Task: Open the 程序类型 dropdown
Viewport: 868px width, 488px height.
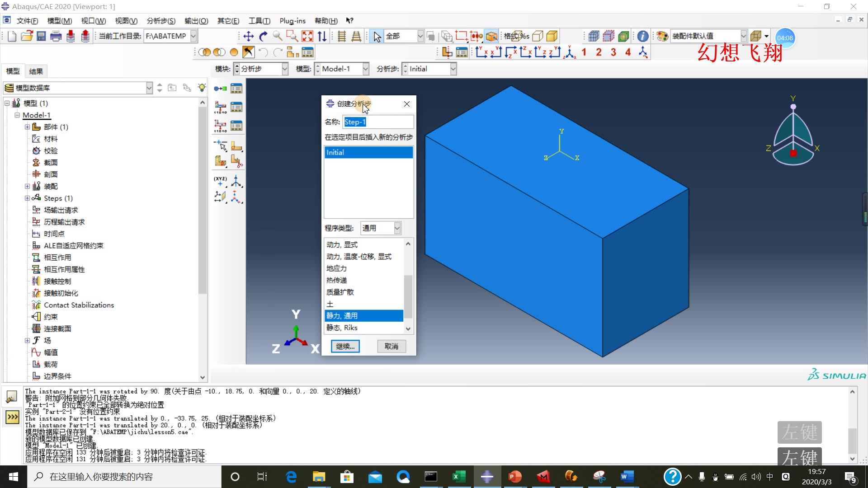Action: click(397, 228)
